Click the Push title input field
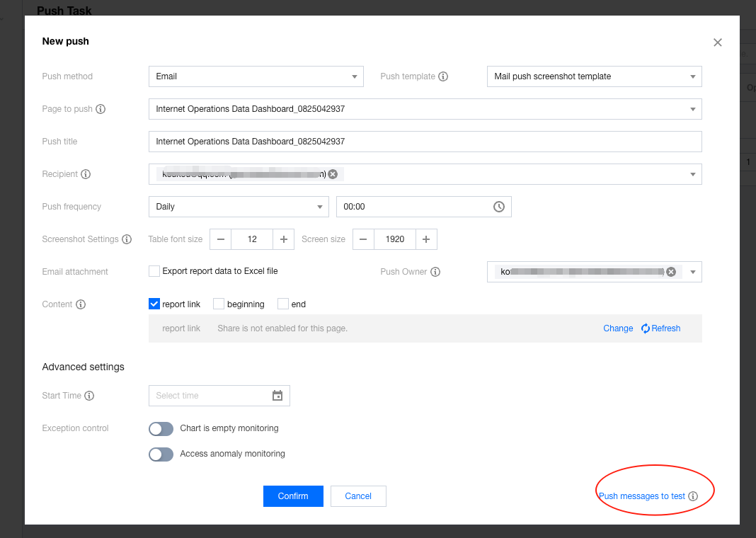 pos(425,142)
